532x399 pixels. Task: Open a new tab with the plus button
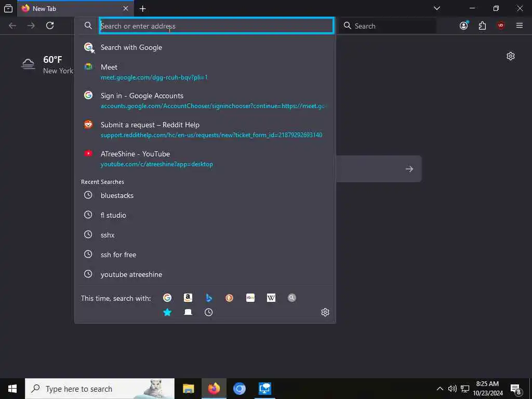point(142,8)
